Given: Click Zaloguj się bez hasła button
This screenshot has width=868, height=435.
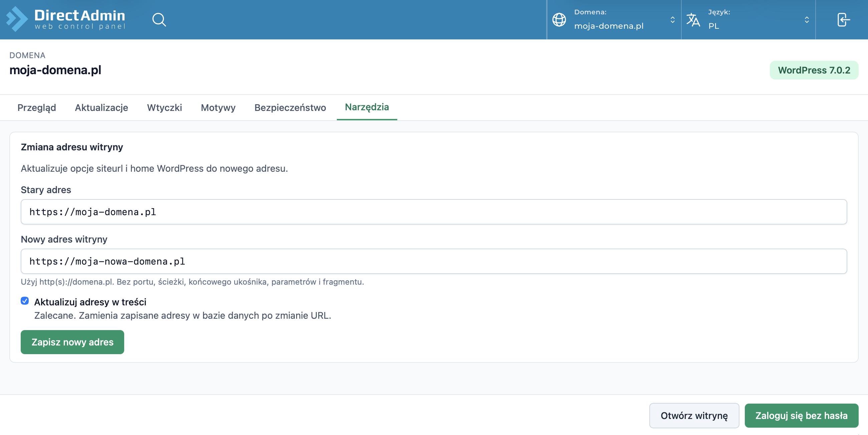Looking at the screenshot, I should [x=801, y=416].
